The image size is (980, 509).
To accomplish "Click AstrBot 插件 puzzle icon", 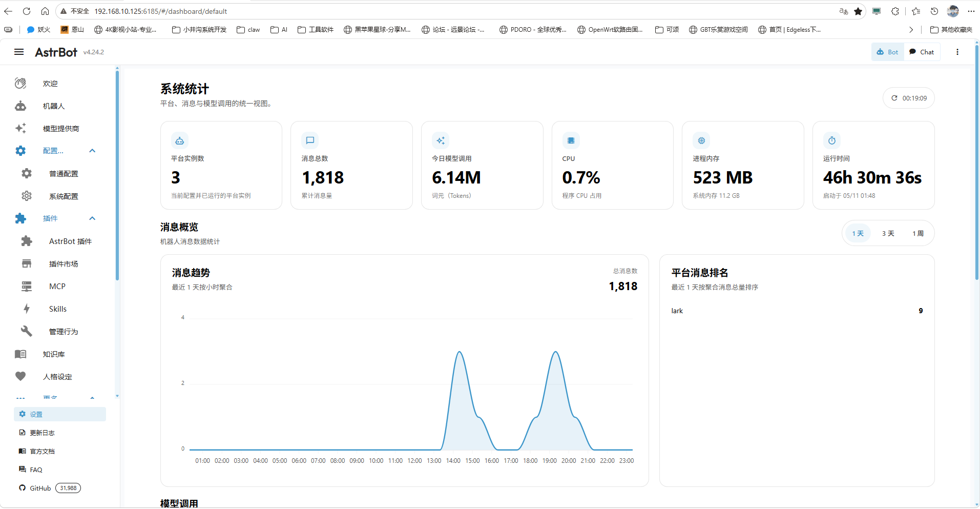I will tap(27, 241).
